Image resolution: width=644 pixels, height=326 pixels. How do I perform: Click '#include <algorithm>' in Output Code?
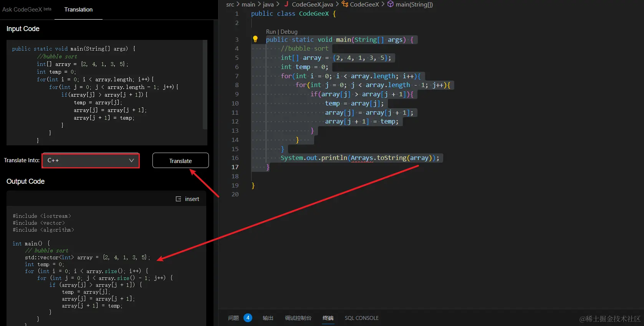pos(43,230)
